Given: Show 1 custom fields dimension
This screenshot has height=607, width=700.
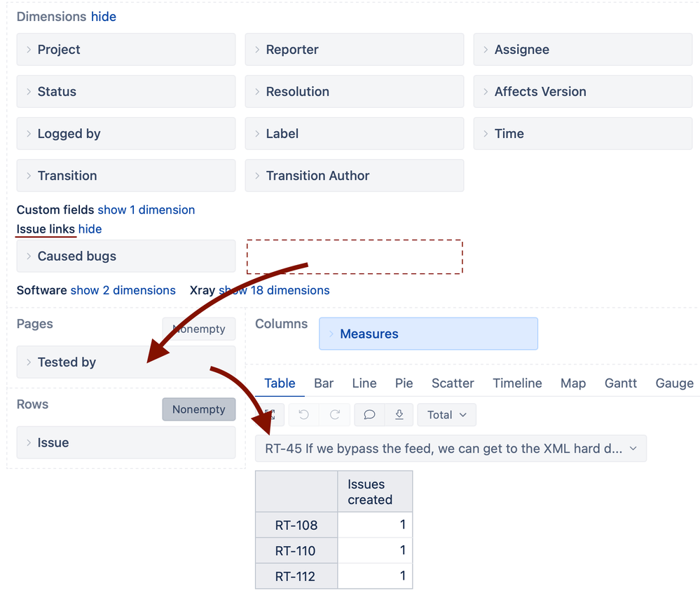Looking at the screenshot, I should pyautogui.click(x=146, y=210).
